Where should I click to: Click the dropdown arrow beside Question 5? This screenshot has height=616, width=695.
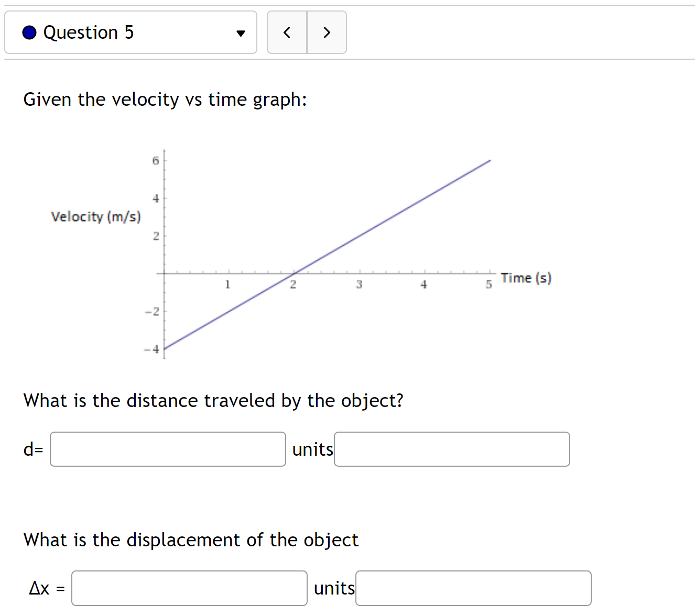pyautogui.click(x=240, y=32)
